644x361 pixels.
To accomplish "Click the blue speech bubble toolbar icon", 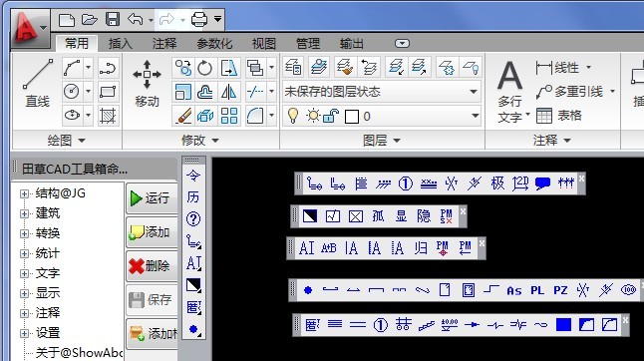I will (542, 183).
